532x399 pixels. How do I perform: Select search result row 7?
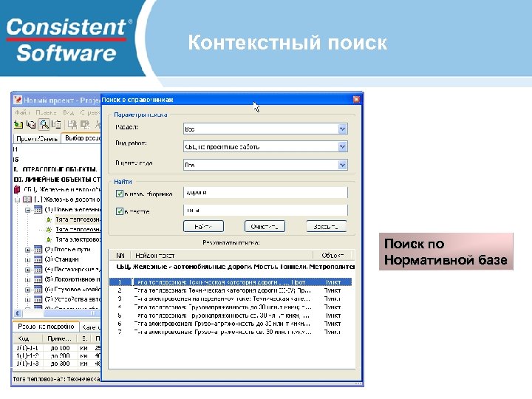231,332
